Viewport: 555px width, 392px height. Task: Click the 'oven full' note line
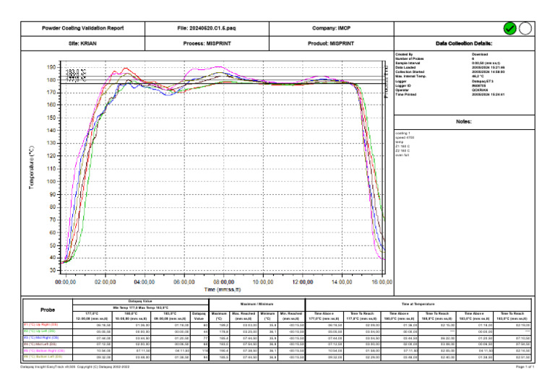pos(402,154)
